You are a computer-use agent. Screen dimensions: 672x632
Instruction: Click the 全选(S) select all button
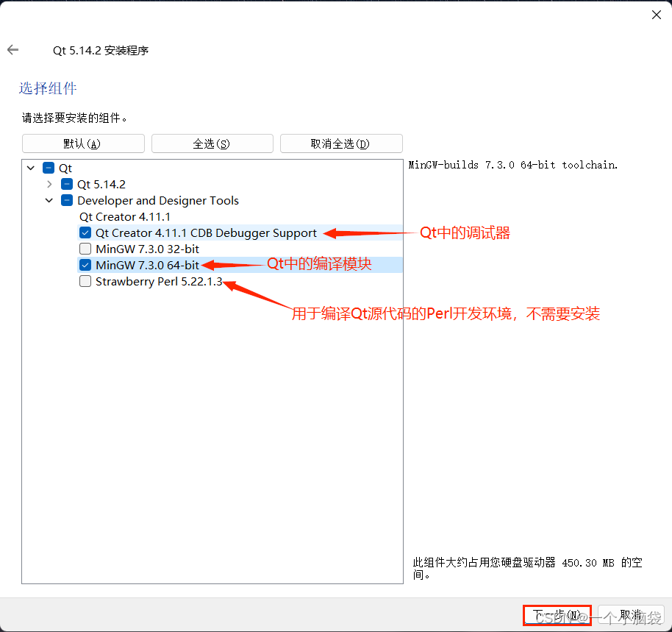point(212,143)
